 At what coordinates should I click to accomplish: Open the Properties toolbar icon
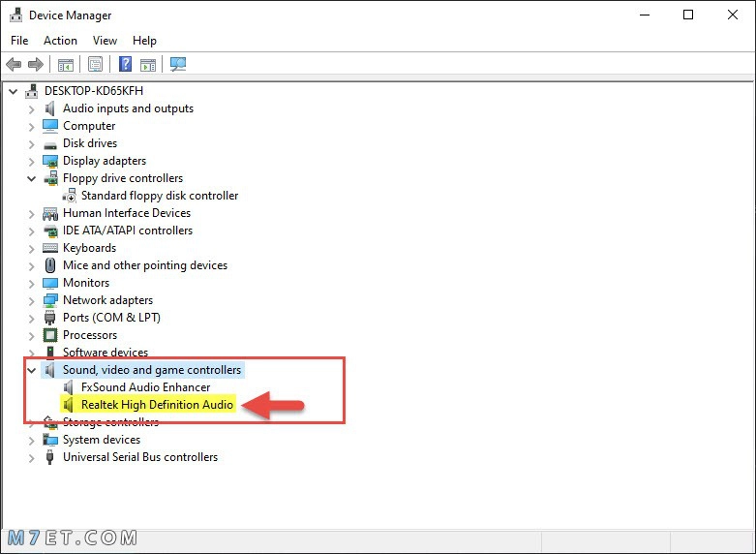click(95, 64)
